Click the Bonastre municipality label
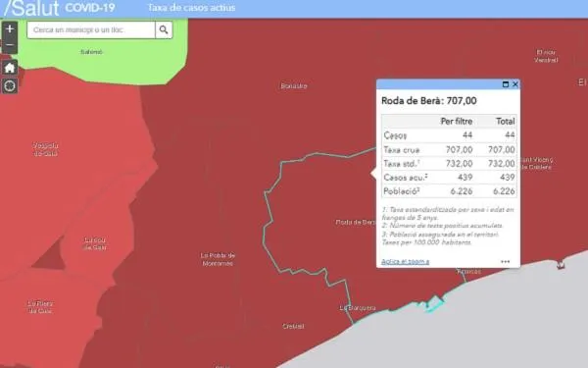 (294, 86)
